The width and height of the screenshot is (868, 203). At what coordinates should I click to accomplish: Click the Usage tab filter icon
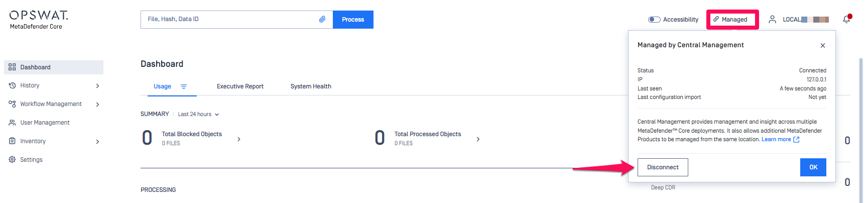184,86
